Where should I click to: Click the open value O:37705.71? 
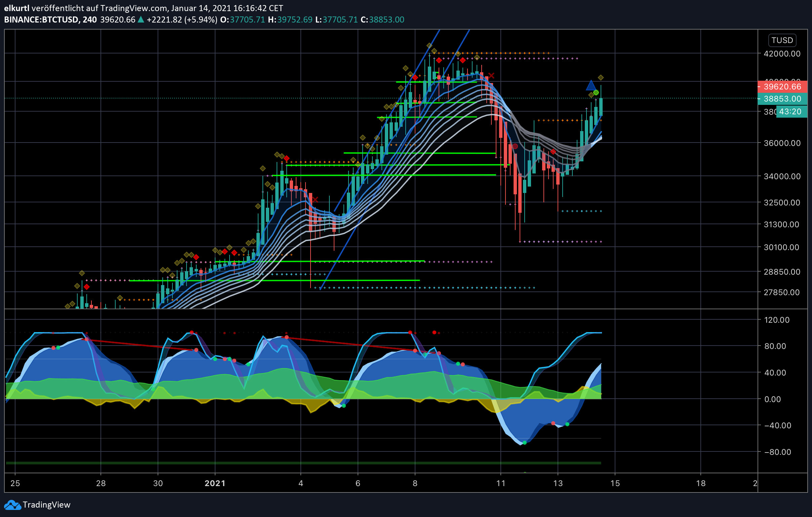(242, 19)
